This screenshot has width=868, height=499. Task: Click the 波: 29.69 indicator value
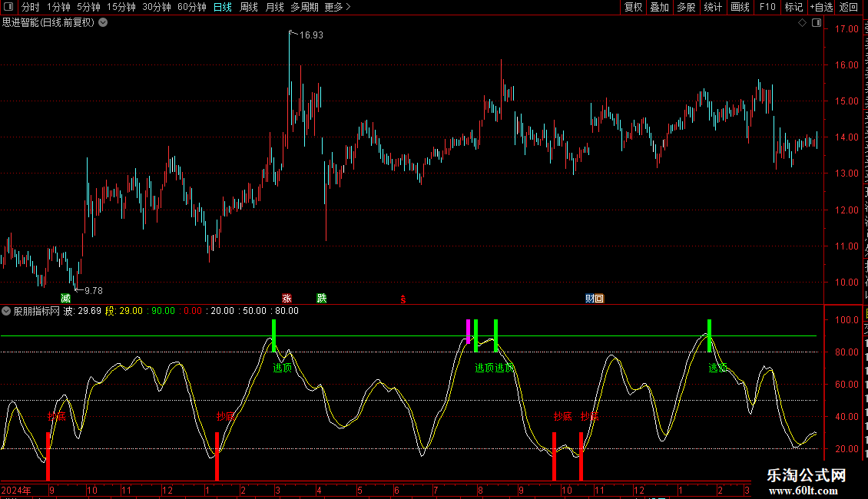click(82, 311)
